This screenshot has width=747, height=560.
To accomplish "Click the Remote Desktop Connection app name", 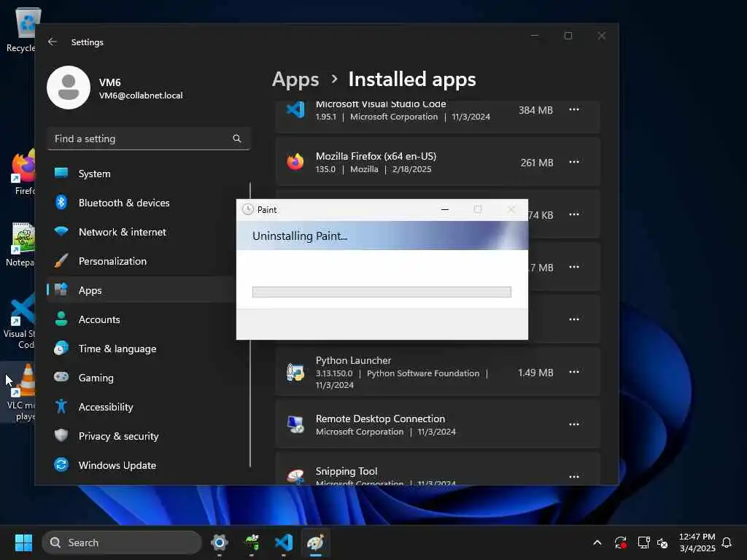I will (x=380, y=419).
